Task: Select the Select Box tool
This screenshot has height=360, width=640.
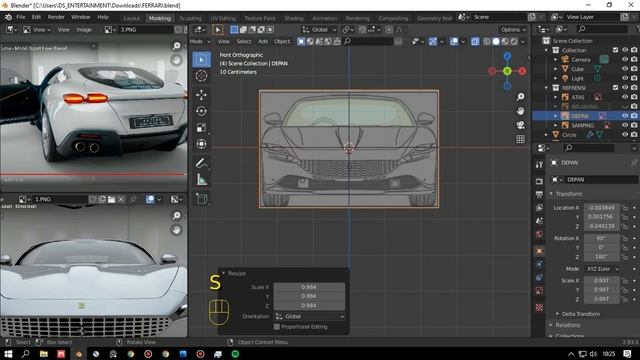Action: point(201,60)
